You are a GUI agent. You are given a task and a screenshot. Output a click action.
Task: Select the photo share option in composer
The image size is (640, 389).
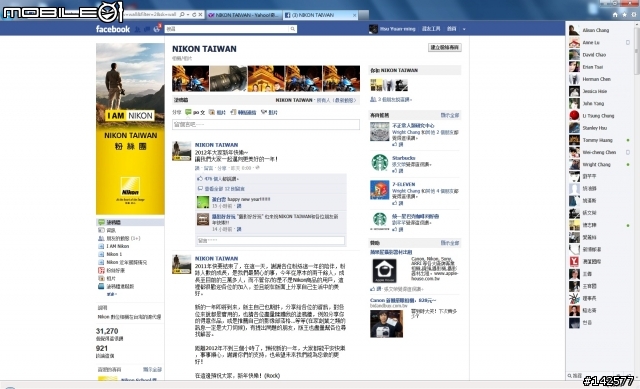pyautogui.click(x=217, y=112)
